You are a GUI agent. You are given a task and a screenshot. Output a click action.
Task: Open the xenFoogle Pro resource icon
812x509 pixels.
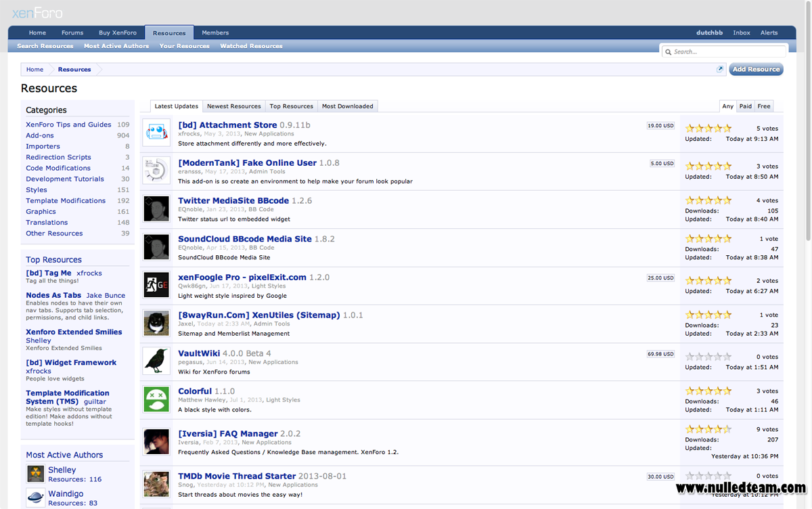[x=156, y=285]
